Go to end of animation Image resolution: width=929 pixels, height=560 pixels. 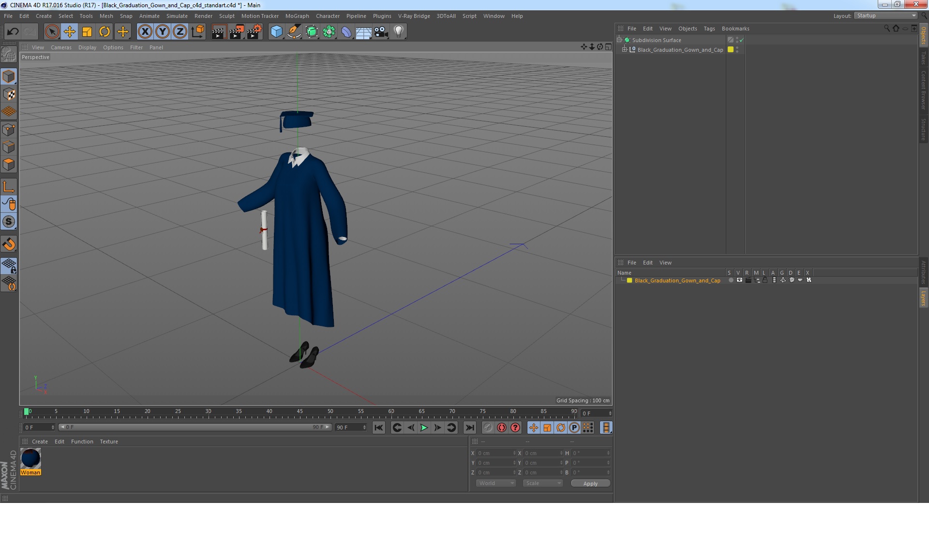pyautogui.click(x=469, y=427)
